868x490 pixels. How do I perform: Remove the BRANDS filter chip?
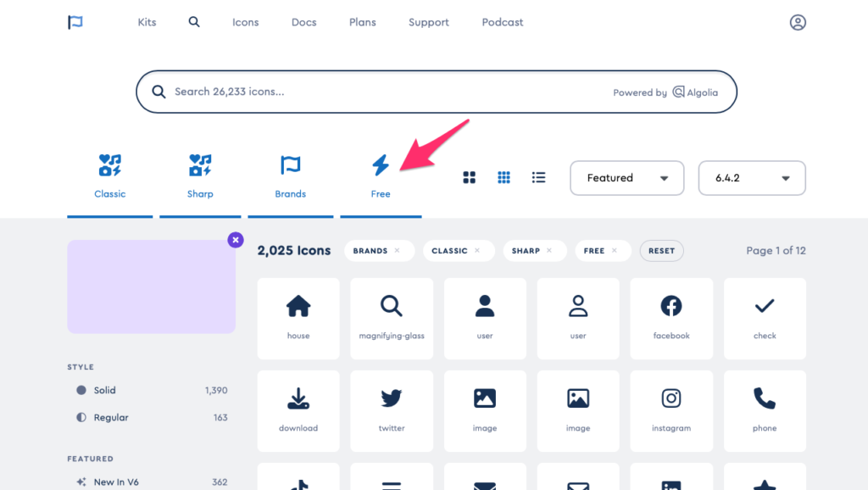click(x=397, y=251)
